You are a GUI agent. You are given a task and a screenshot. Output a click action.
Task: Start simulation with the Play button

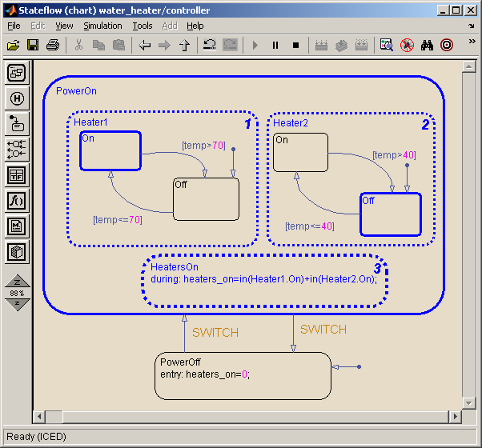pyautogui.click(x=255, y=46)
